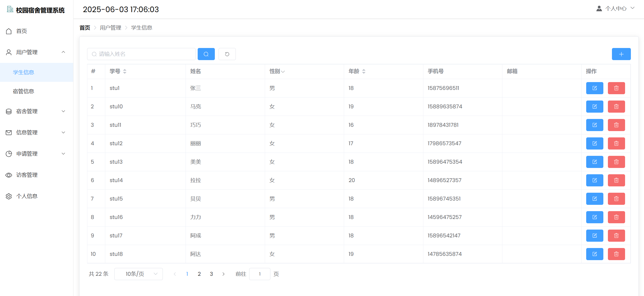Click the next page arrow

(x=223, y=274)
